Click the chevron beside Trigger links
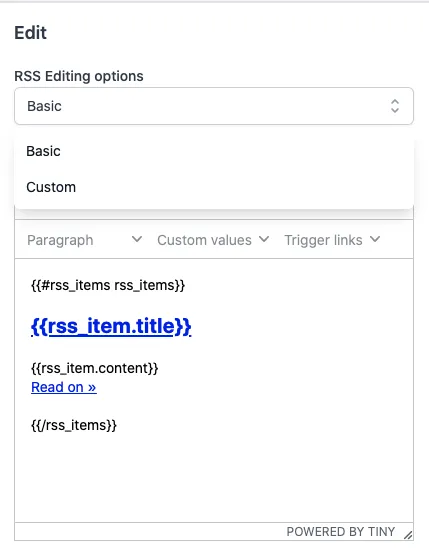This screenshot has height=554, width=429. tap(375, 240)
